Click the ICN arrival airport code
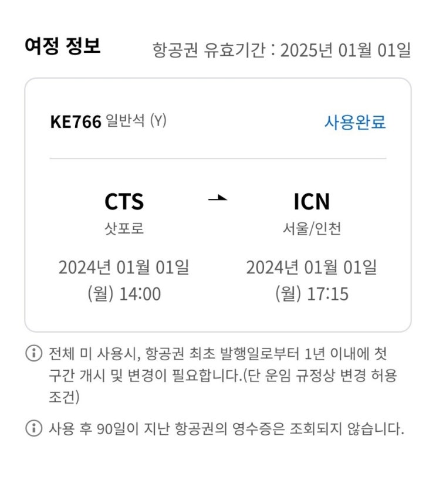The image size is (436, 504). click(x=312, y=202)
